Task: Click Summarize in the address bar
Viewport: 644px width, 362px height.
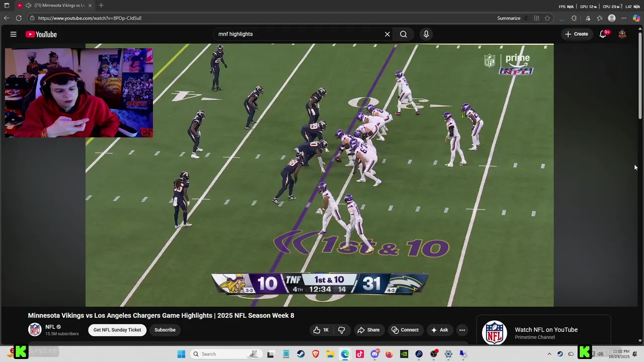Action: 509,18
